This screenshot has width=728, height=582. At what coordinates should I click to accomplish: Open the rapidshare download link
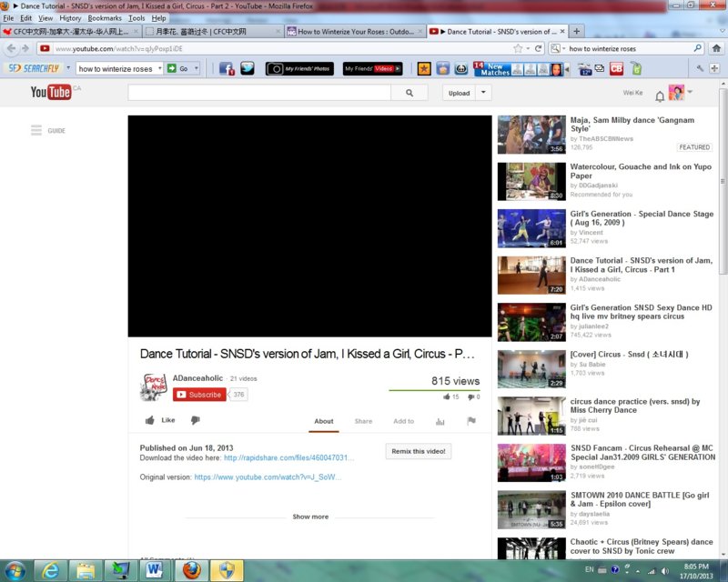coord(288,457)
